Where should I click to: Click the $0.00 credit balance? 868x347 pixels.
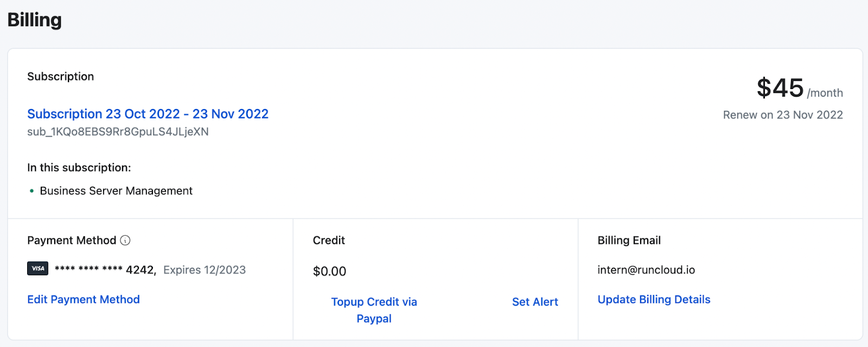[x=329, y=272]
